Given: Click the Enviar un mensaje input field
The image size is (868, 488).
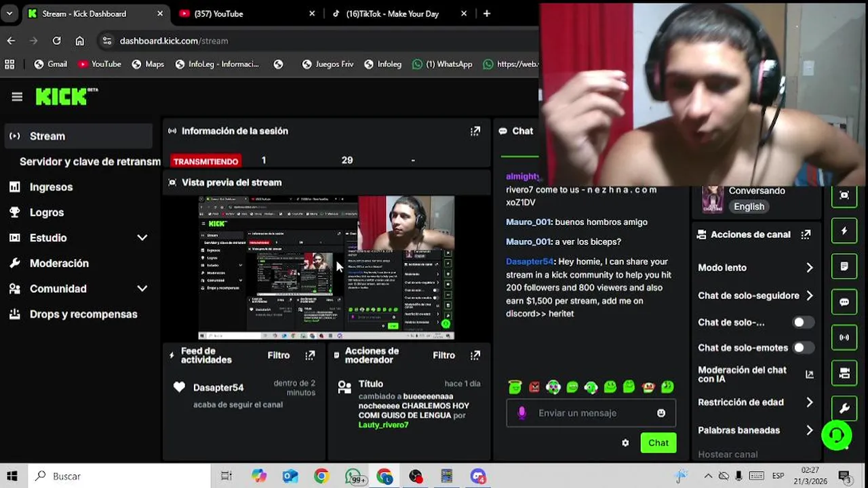Looking at the screenshot, I should tap(591, 413).
